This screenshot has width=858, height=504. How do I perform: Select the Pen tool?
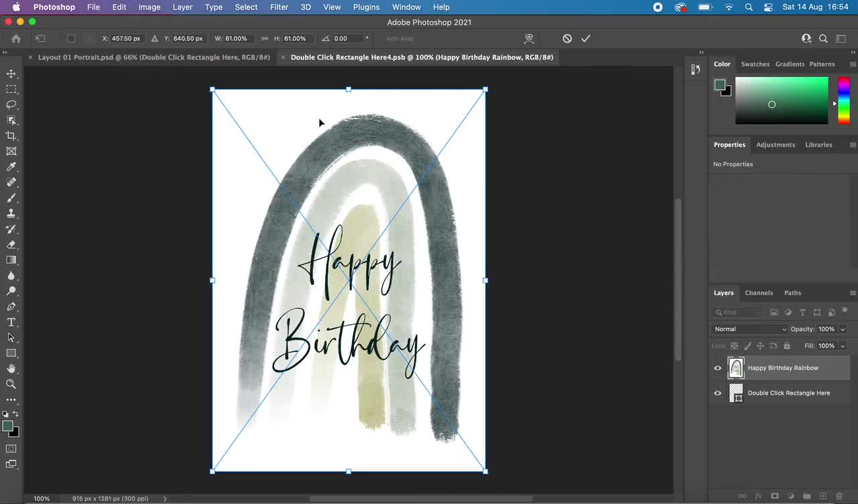tap(11, 307)
